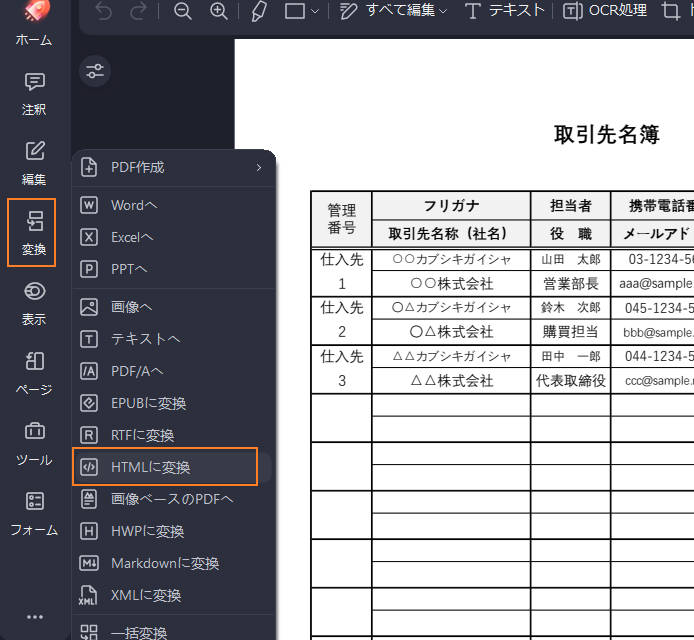Select the crop tool icon
Screen dimensions: 694x640
(671, 11)
